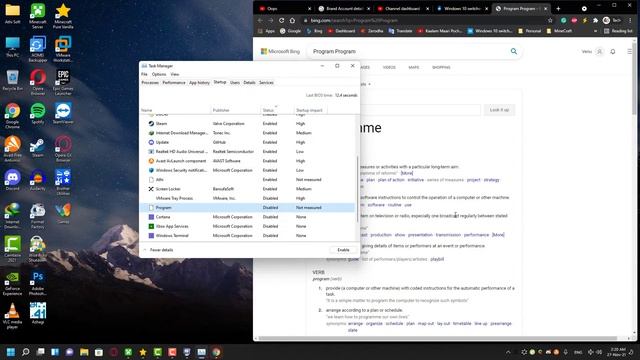This screenshot has width=640, height=360.
Task: Click the Bing search magnifier icon
Action: [513, 51]
